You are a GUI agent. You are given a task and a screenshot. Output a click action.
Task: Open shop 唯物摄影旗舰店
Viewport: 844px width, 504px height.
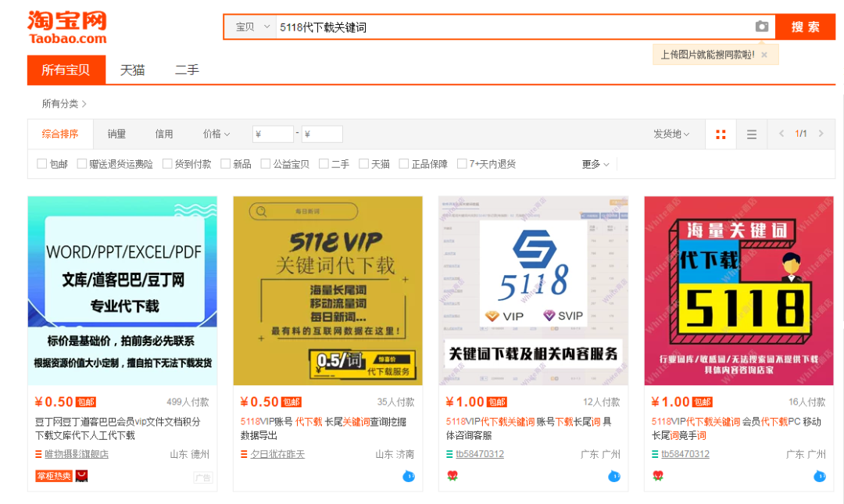point(77,454)
